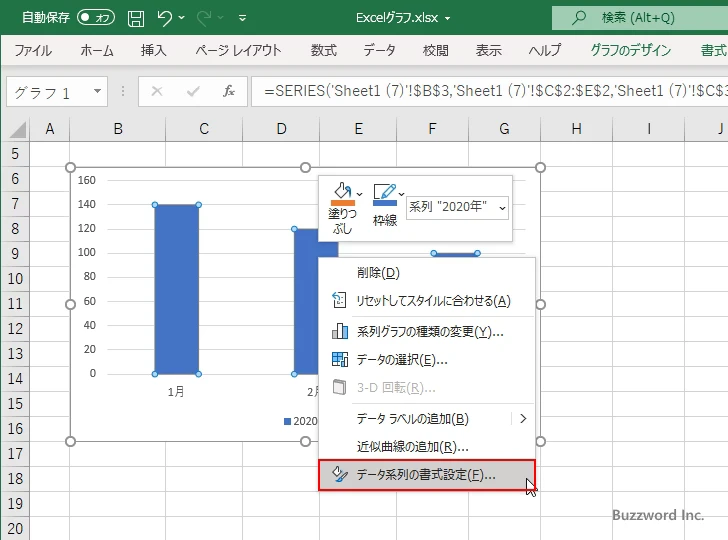This screenshot has height=540, width=728.
Task: Click the 枠線 outline pen icon
Action: (384, 194)
